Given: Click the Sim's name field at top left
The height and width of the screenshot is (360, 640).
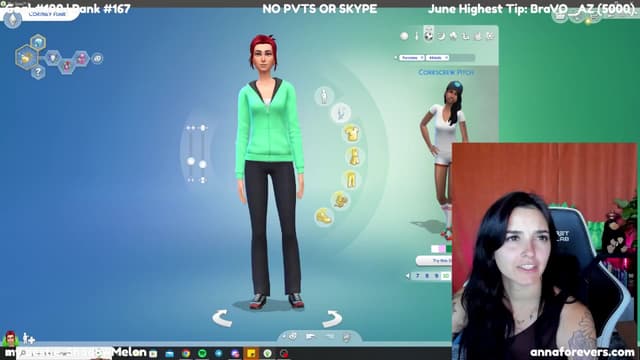Looking at the screenshot, I should click(x=48, y=14).
